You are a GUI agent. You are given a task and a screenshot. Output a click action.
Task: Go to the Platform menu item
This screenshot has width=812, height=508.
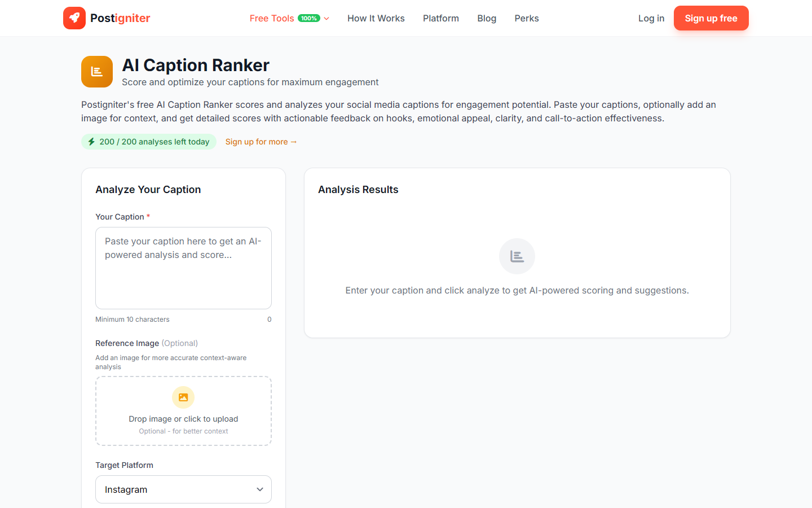(440, 18)
